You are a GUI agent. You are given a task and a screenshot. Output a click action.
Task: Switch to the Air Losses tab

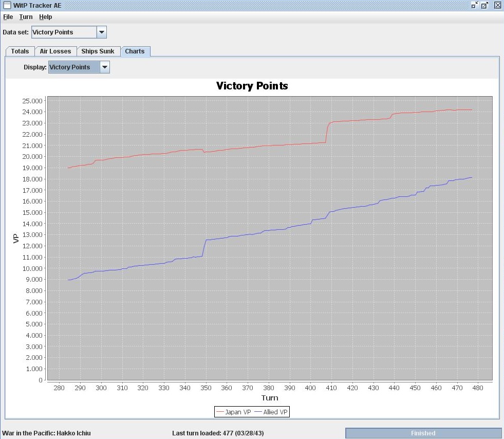[55, 51]
